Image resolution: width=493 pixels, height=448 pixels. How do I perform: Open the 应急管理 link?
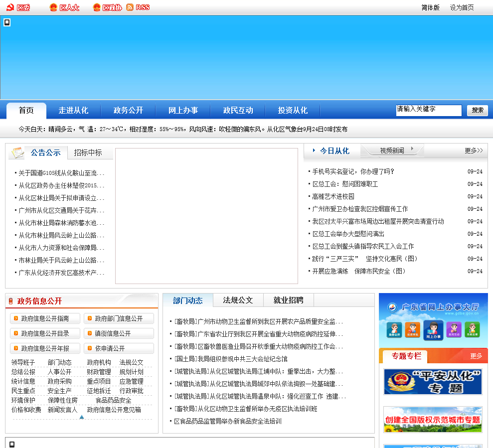(x=132, y=381)
